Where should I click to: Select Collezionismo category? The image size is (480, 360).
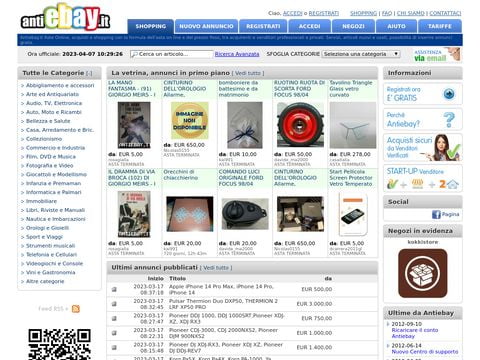click(44, 139)
